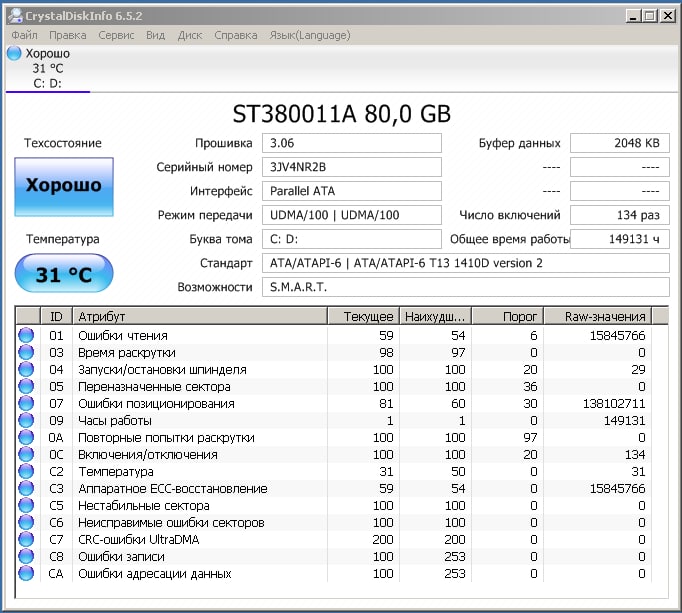The height and width of the screenshot is (613, 682).
Task: Click status orb for Запуски/остановки шпинделя row
Action: (26, 369)
